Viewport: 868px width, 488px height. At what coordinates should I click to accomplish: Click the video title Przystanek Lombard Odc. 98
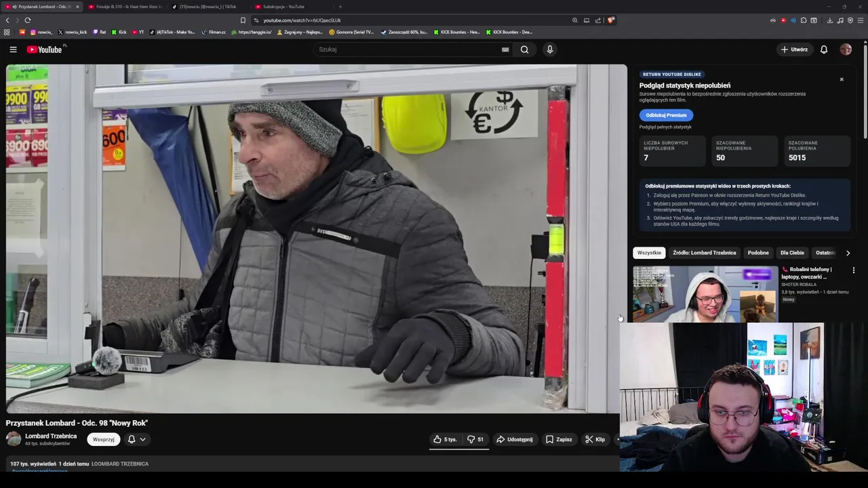pos(77,423)
